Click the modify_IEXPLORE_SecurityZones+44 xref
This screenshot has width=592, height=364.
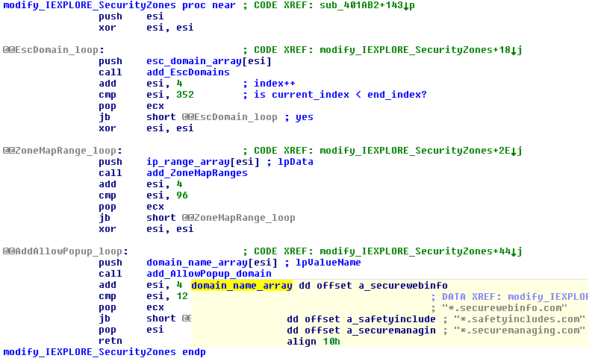pos(421,251)
